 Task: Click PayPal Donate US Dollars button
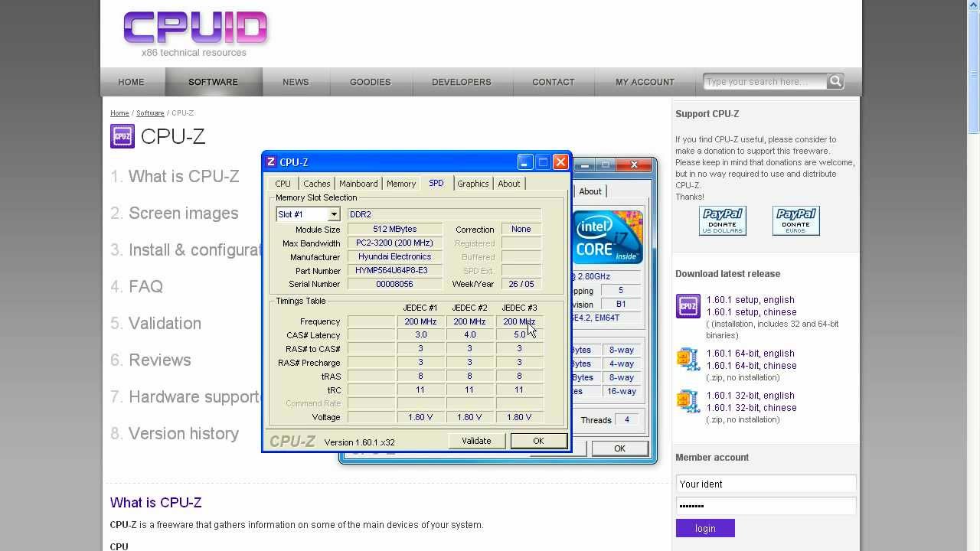tap(722, 220)
